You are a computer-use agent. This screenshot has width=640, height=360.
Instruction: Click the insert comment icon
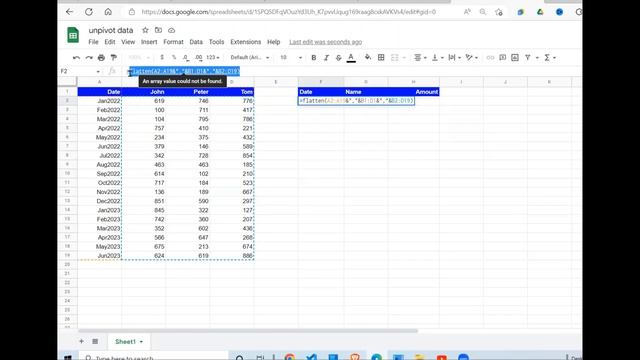pos(502,58)
